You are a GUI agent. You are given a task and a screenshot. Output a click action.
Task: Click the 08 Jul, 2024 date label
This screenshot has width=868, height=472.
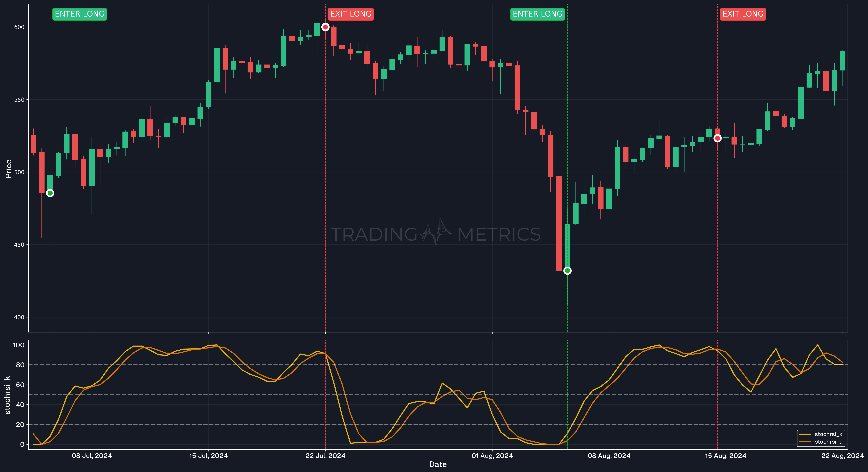pos(92,456)
